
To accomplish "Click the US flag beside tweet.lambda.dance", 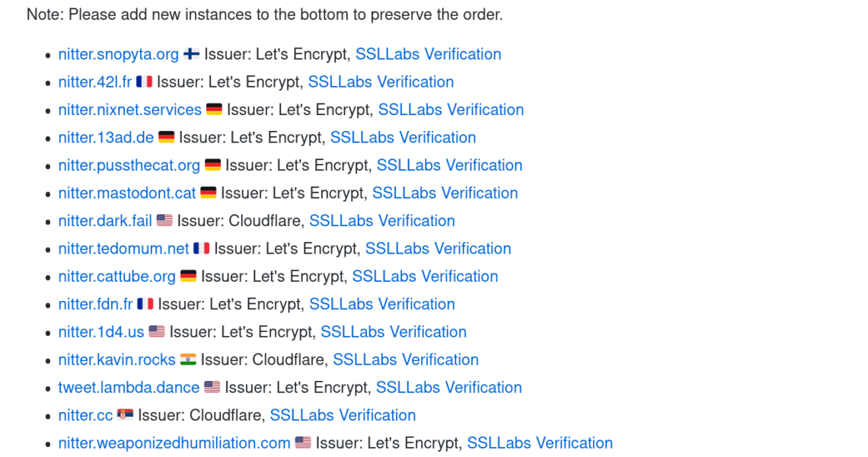I will coord(212,387).
